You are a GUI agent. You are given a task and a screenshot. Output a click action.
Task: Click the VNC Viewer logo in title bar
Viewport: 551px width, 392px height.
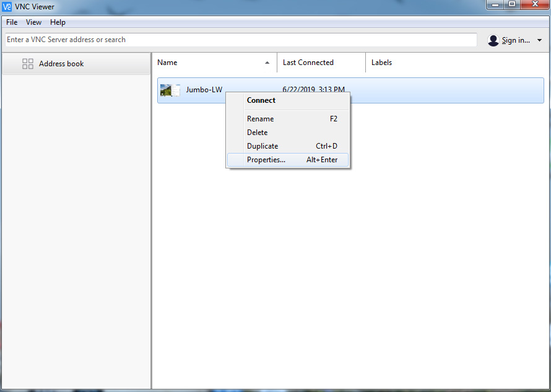pos(7,7)
